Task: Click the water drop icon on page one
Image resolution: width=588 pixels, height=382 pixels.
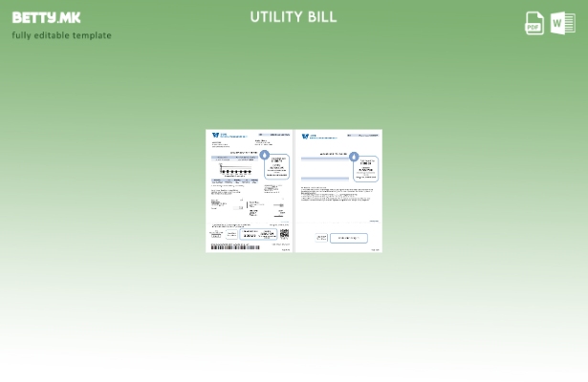Action: [265, 155]
